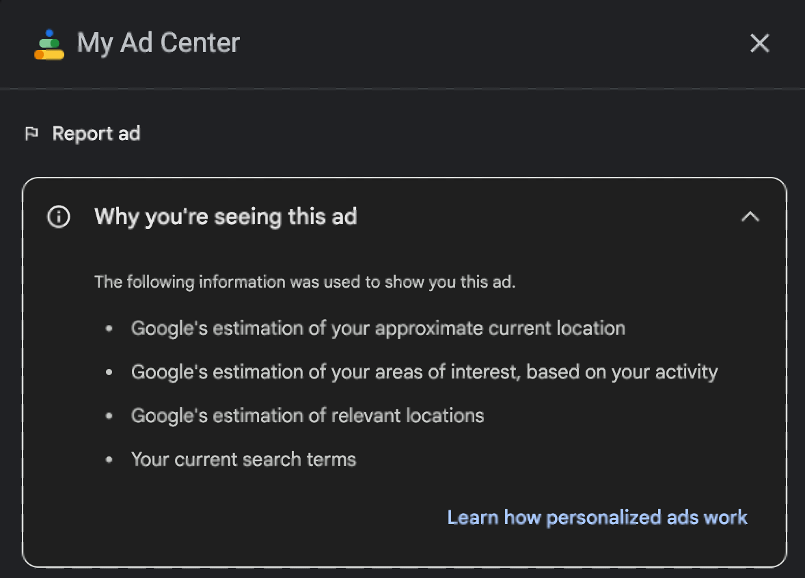The width and height of the screenshot is (806, 578).
Task: Click the approximate current location bullet text
Action: [x=378, y=328]
